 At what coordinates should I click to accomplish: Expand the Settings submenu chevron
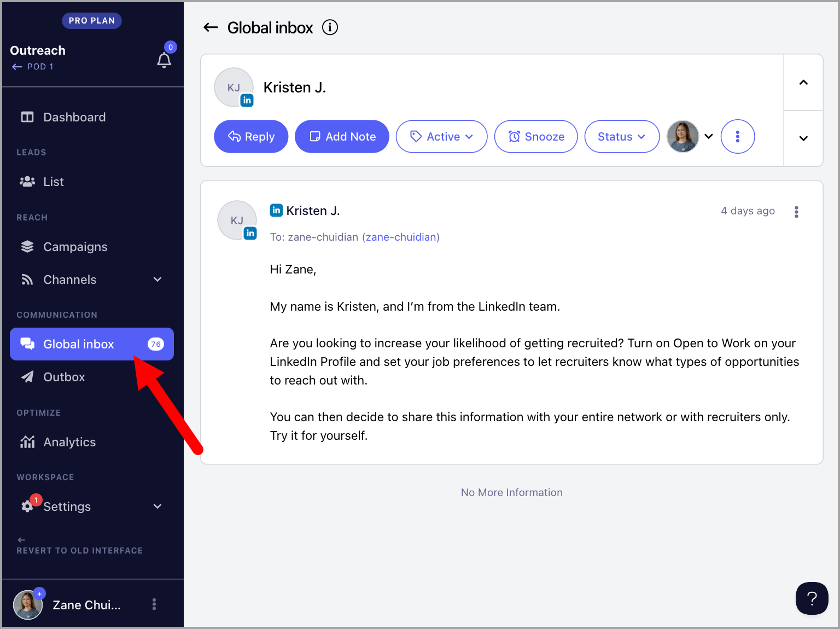(x=157, y=506)
